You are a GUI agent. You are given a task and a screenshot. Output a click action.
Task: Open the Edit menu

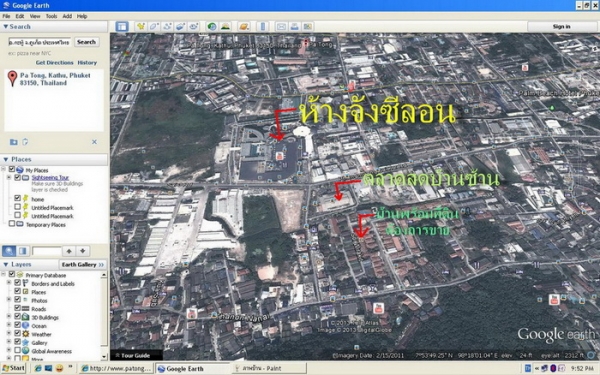pos(20,16)
